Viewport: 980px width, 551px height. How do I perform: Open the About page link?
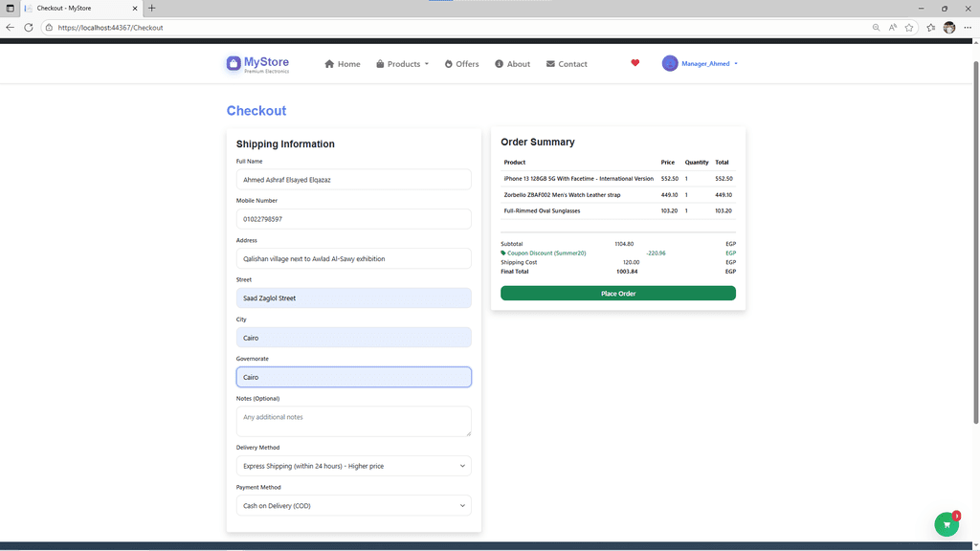pos(512,64)
